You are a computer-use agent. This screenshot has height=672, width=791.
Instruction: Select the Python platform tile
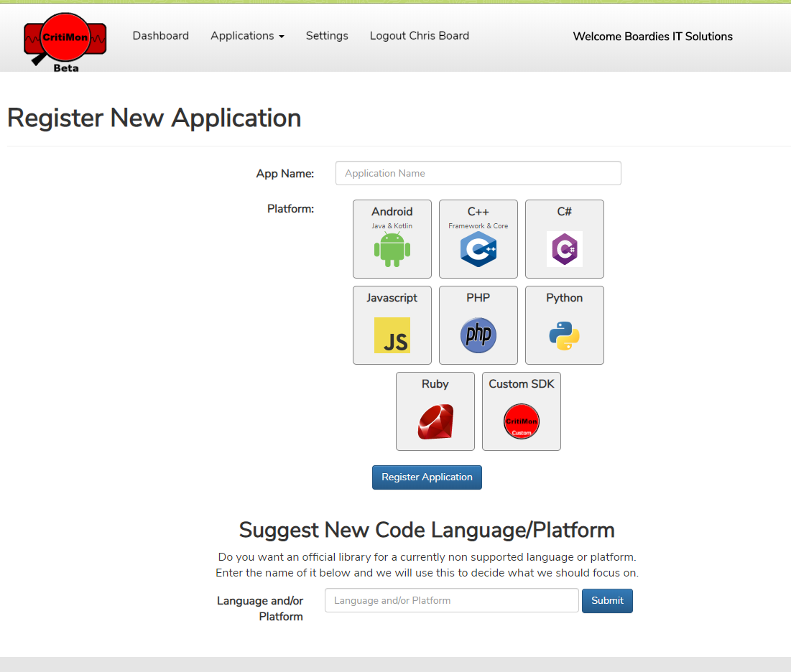click(x=565, y=325)
